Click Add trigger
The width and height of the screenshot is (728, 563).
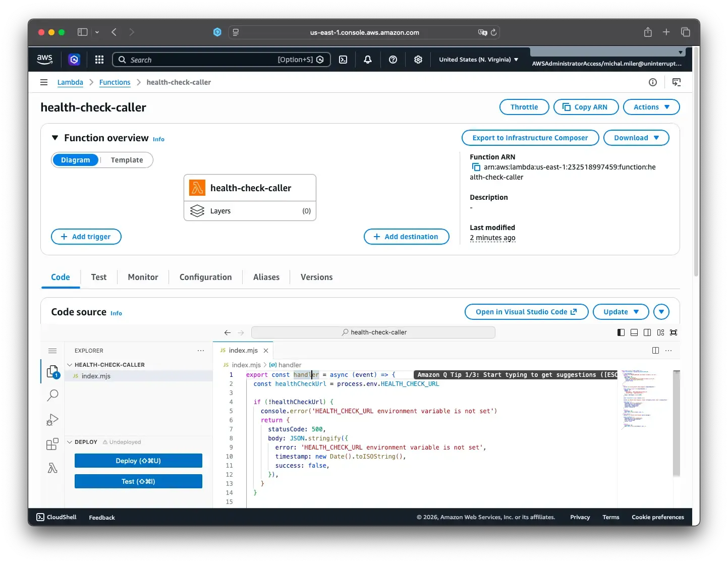(86, 237)
